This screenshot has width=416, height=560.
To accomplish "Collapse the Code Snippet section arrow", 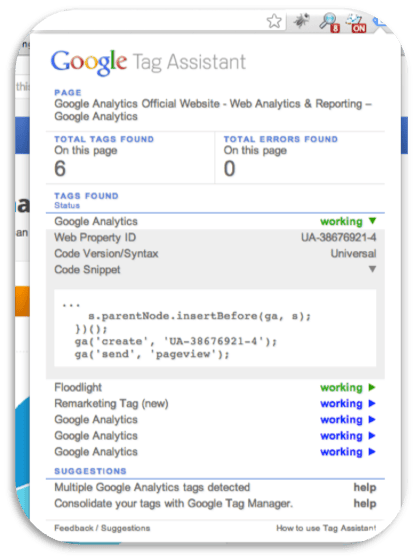I will click(x=372, y=269).
